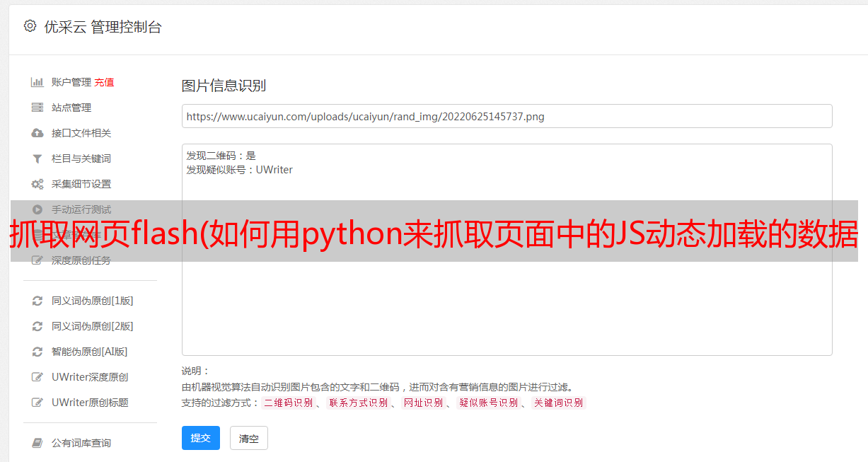Open 接口文件相关 menu item
868x462 pixels.
pyautogui.click(x=81, y=133)
